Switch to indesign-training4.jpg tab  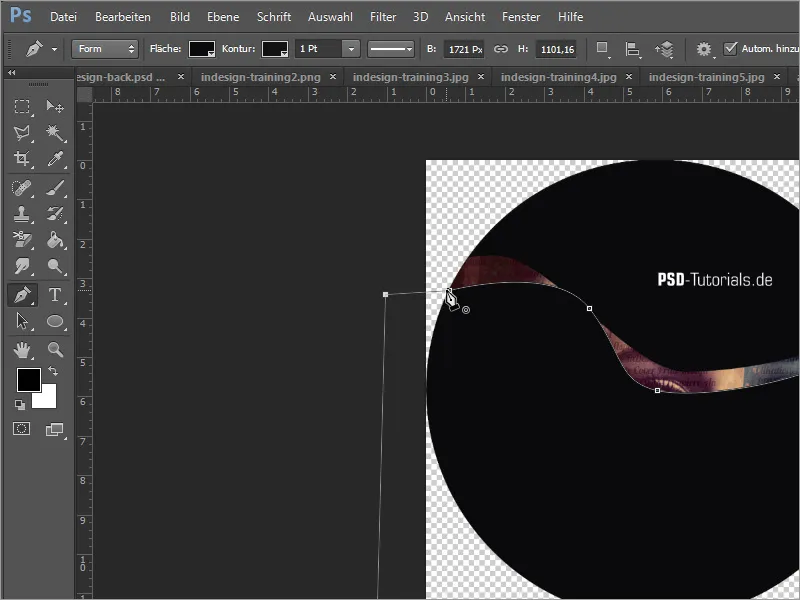pos(559,77)
